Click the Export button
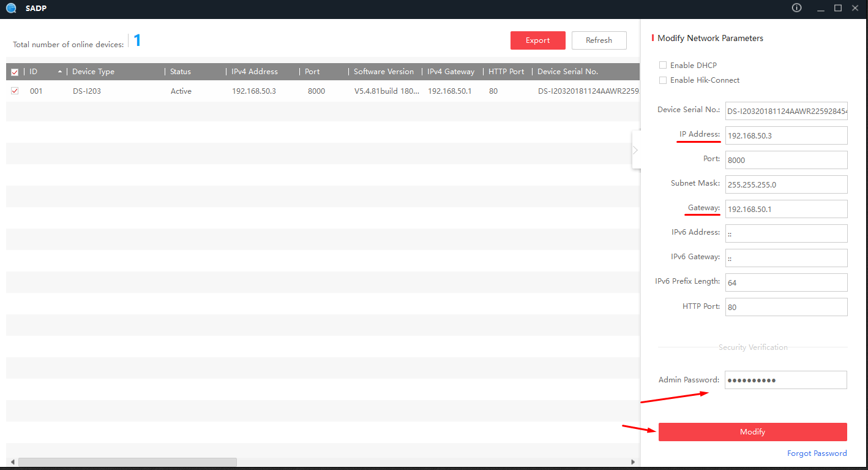This screenshot has height=470, width=868. click(537, 40)
